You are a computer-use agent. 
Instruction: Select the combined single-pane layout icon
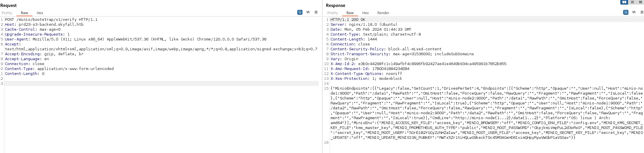[640, 2]
